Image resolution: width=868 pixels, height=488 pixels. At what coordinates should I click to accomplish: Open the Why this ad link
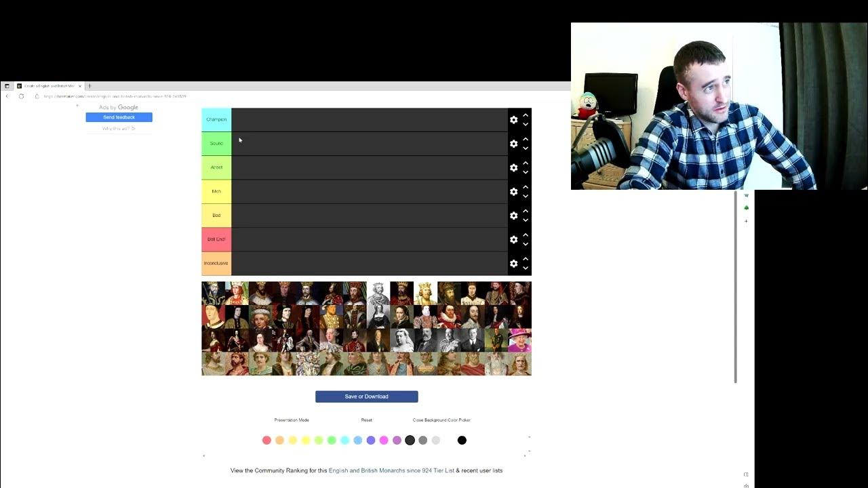tap(119, 128)
